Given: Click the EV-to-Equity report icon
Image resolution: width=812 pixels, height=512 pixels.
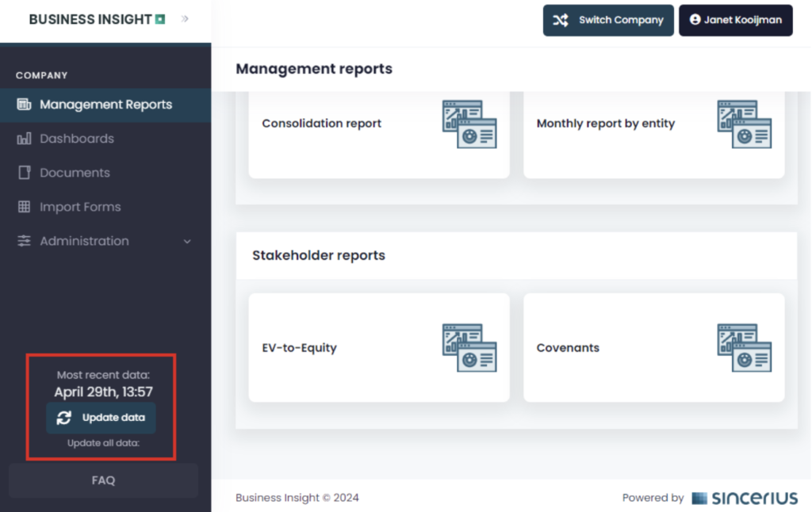Looking at the screenshot, I should (x=469, y=348).
